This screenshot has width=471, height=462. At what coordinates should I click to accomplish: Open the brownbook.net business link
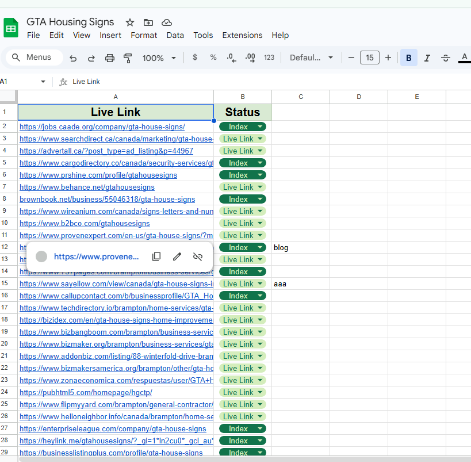[107, 199]
